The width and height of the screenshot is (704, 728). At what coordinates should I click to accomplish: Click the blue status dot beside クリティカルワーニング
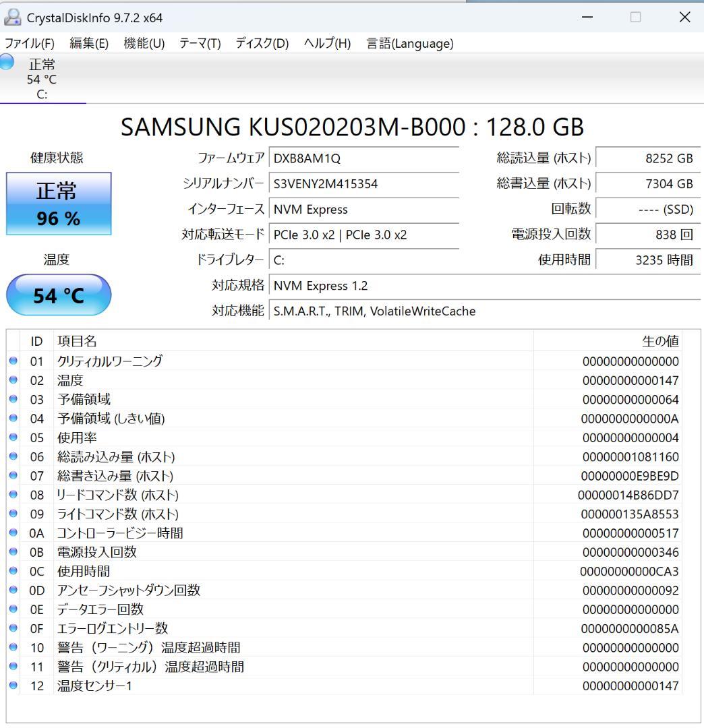pyautogui.click(x=12, y=361)
